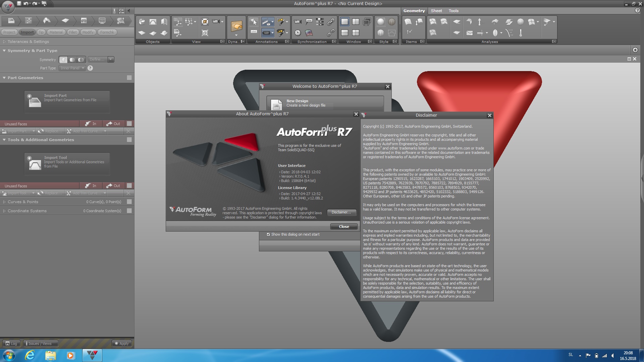
Task: Switch to the Sheet ribbon tab
Action: [436, 11]
